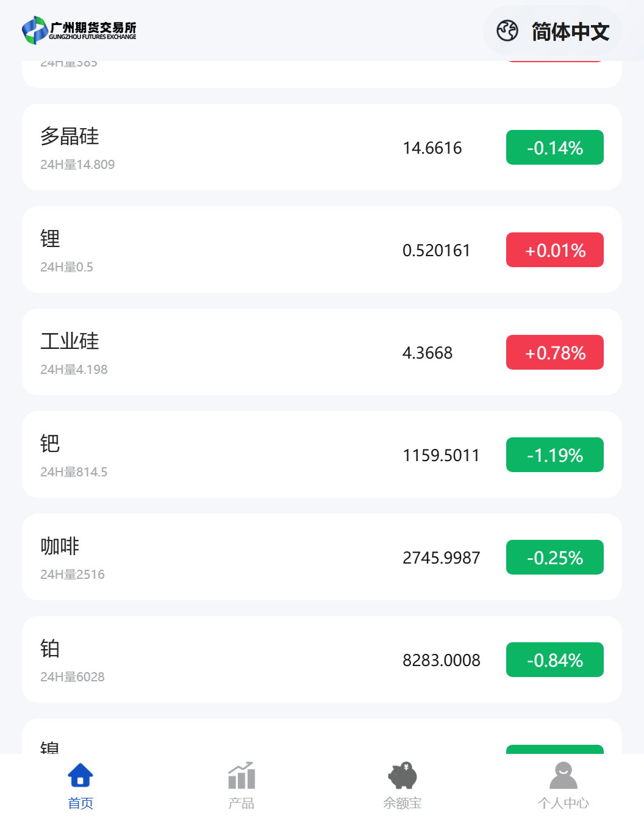Viewport: 644px width, 821px height.
Task: Open the 余额宝 tab label
Action: pos(402,803)
